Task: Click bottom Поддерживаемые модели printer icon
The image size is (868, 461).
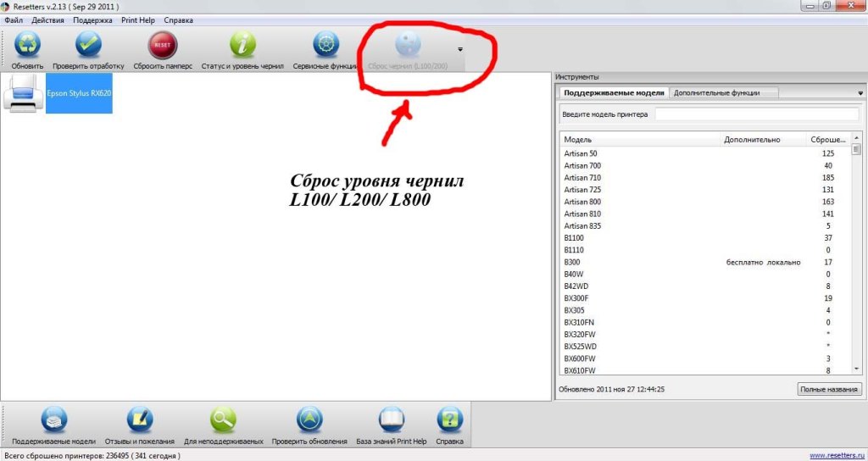Action: [x=53, y=419]
